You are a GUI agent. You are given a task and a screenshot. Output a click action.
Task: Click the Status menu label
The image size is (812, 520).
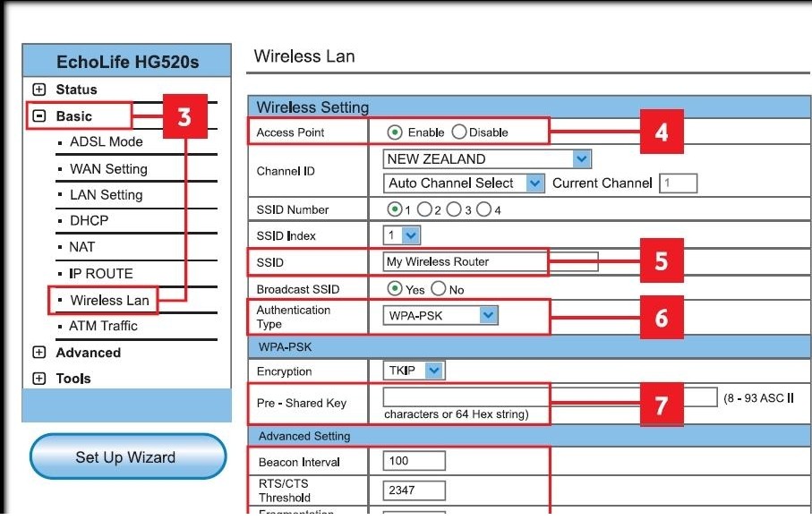(x=76, y=90)
